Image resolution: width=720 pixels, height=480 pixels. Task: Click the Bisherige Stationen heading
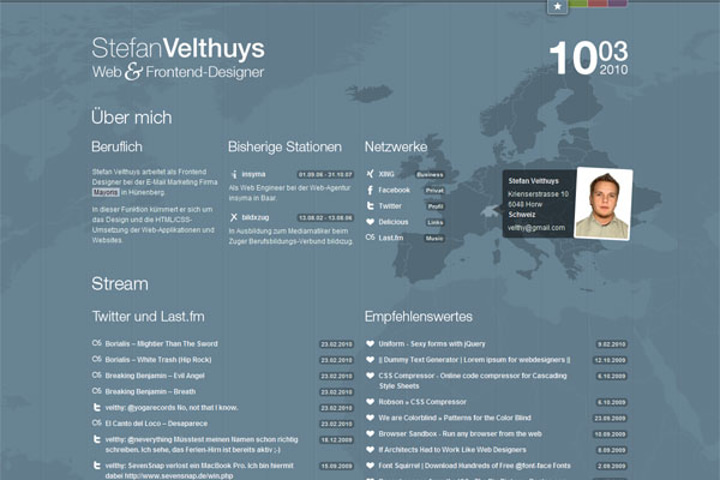[285, 147]
